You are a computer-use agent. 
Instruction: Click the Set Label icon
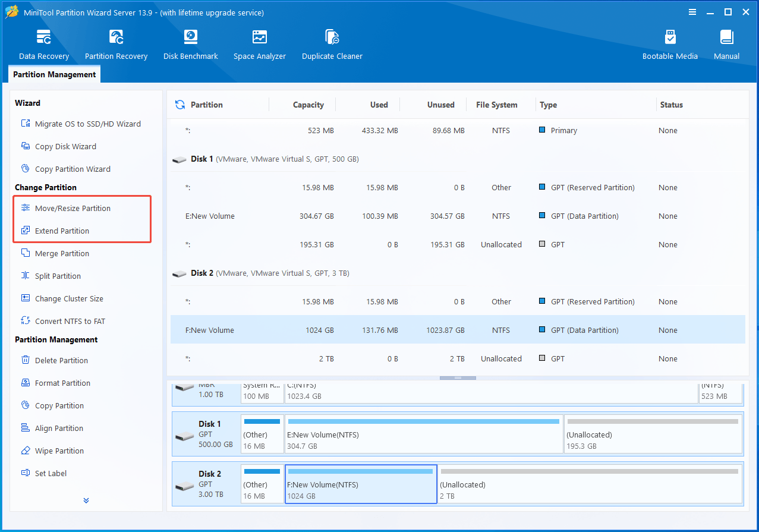26,473
